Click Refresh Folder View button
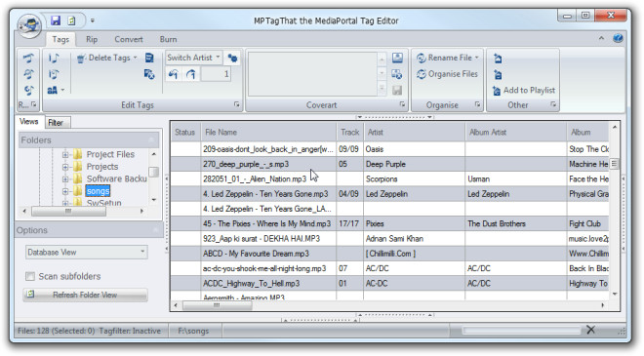The height and width of the screenshot is (356, 644). [86, 295]
